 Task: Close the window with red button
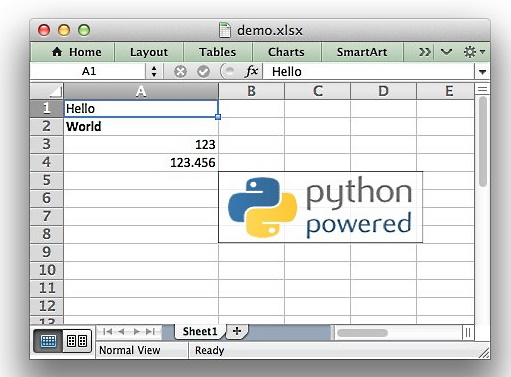(44, 30)
